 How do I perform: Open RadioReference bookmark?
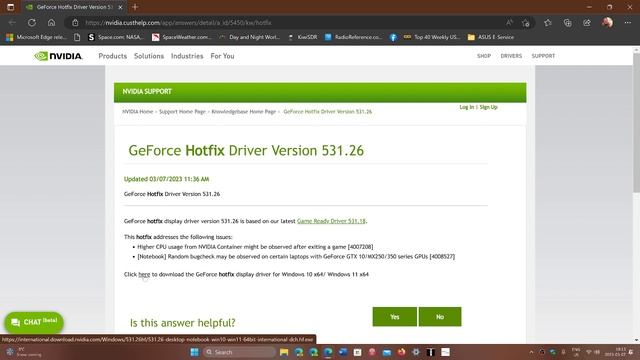(x=353, y=37)
